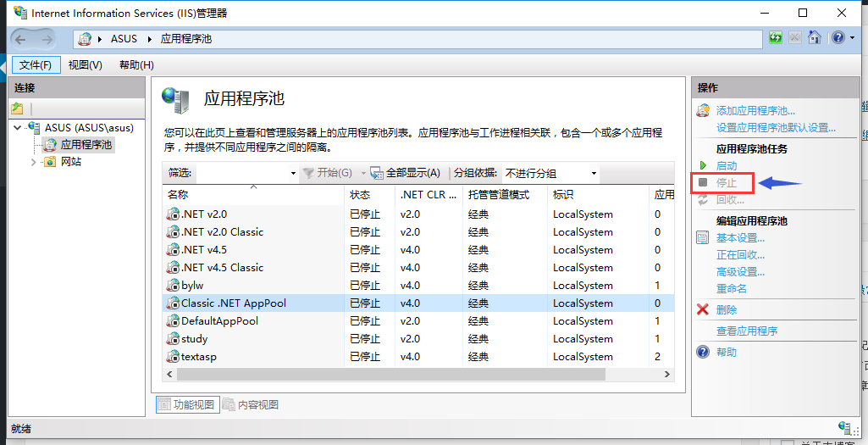Viewport: 868px width, 445px height.
Task: Open 高级设置... link
Action: [x=740, y=272]
